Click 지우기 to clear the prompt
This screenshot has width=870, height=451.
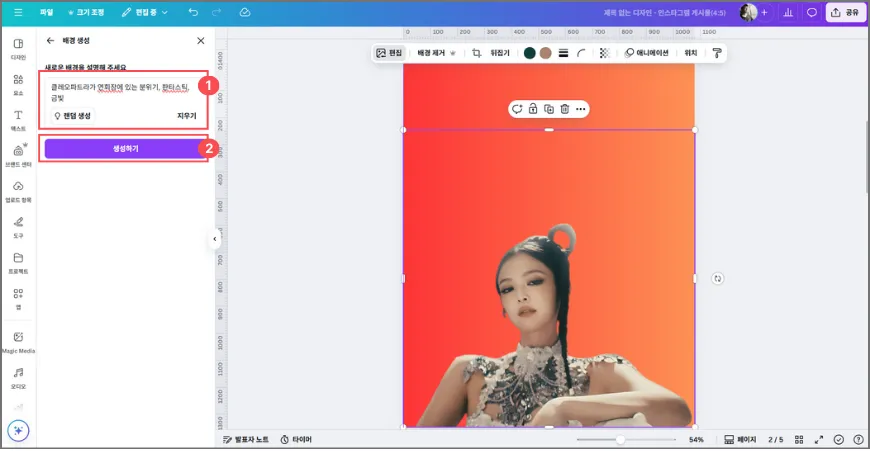[x=186, y=115]
